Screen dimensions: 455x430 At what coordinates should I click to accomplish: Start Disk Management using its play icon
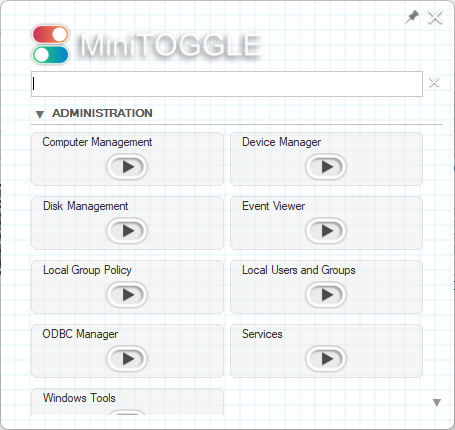(x=127, y=231)
